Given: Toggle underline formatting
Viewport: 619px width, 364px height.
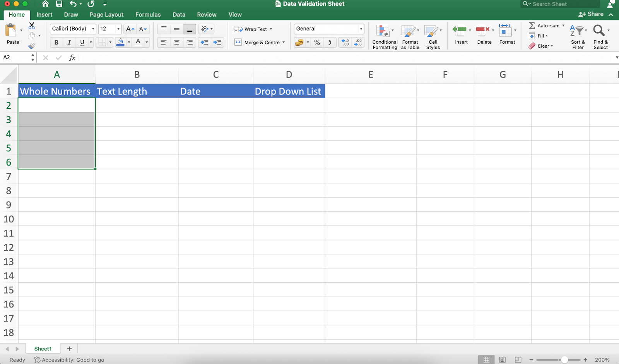Looking at the screenshot, I should pyautogui.click(x=82, y=42).
